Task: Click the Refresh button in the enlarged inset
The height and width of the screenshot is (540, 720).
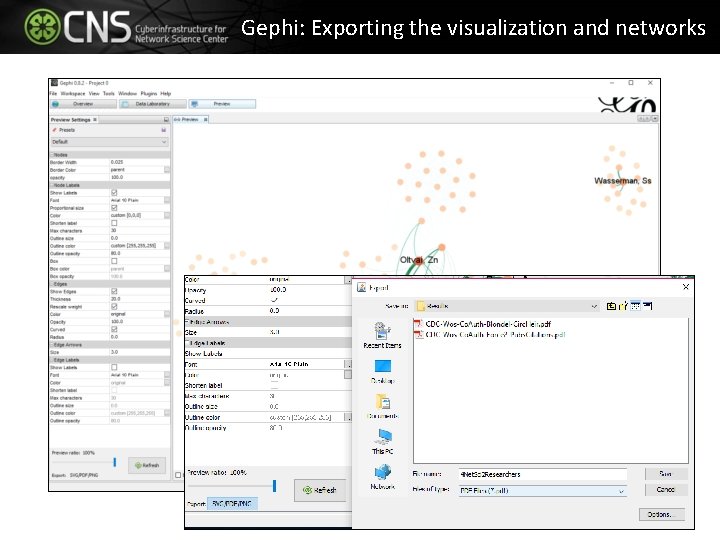Action: coord(320,490)
